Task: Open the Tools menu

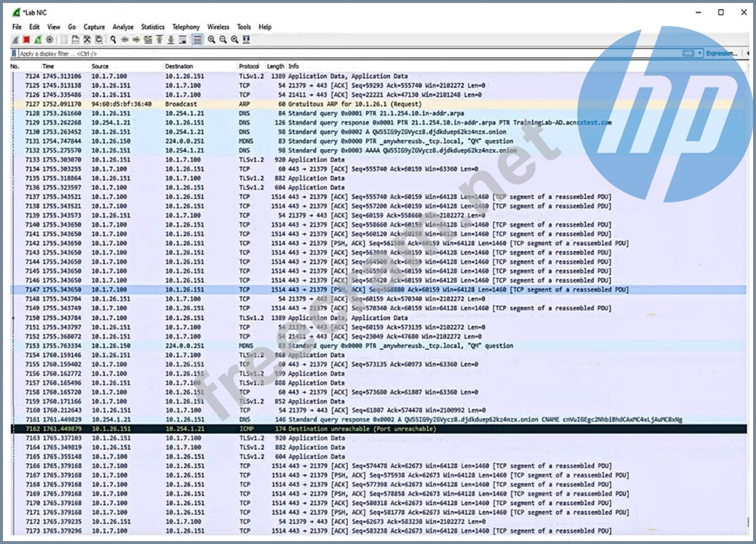Action: (244, 27)
